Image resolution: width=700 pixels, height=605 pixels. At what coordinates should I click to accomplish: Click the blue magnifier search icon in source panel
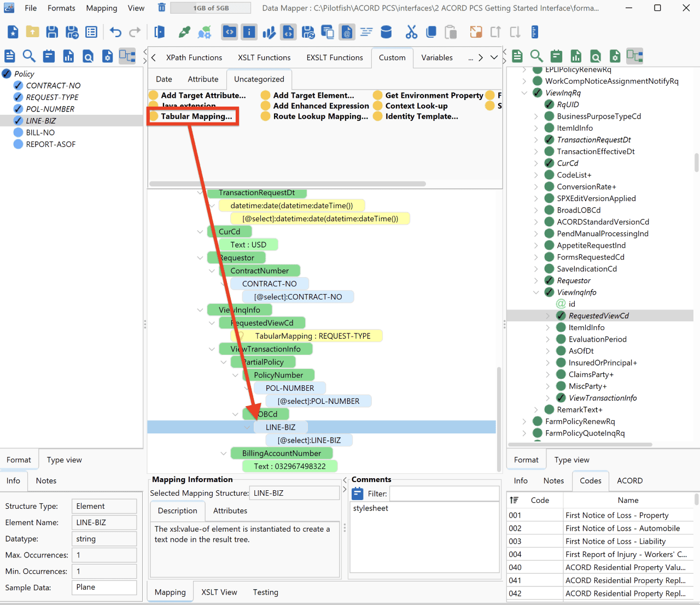tap(29, 56)
